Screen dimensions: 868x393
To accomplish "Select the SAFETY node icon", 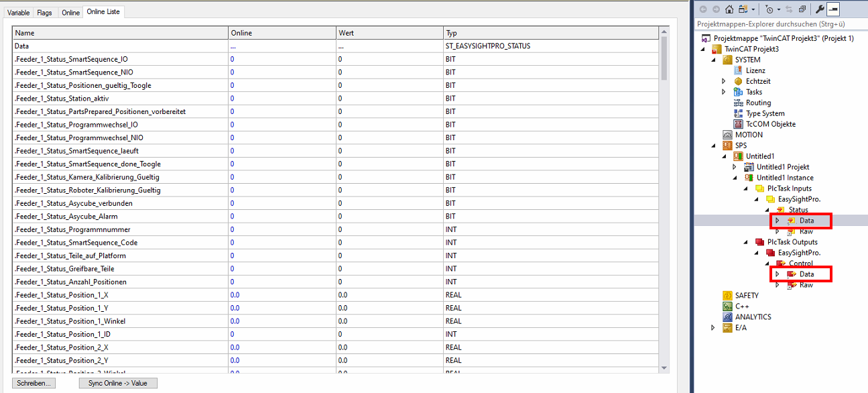I will (x=727, y=296).
